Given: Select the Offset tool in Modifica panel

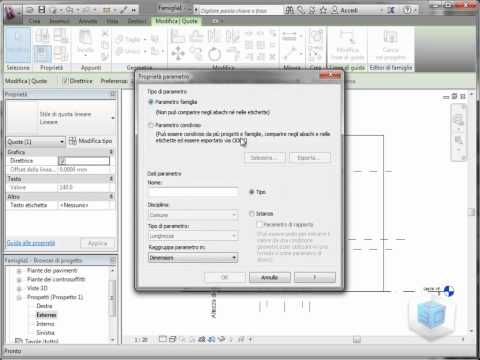Looking at the screenshot, I should [x=196, y=36].
